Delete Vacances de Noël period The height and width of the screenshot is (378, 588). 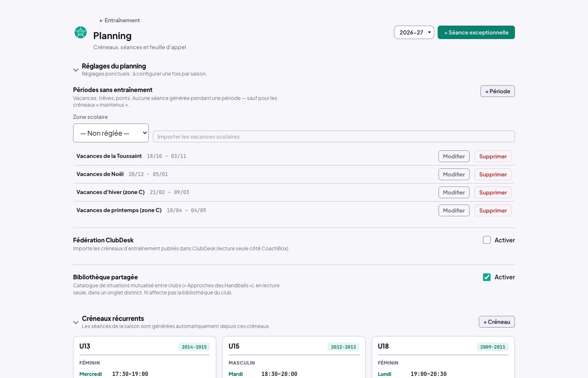pos(493,174)
